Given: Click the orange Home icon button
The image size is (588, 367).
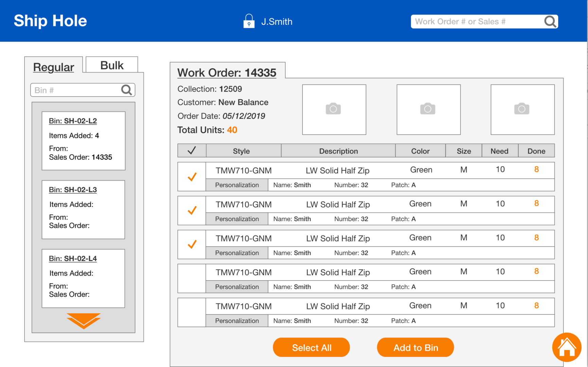Looking at the screenshot, I should pyautogui.click(x=567, y=347).
